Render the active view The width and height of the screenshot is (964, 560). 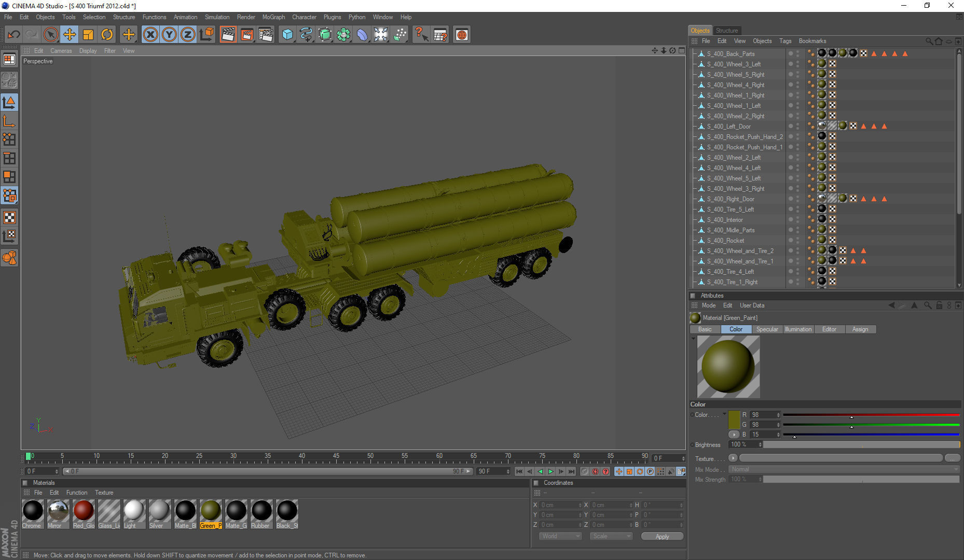(x=228, y=35)
